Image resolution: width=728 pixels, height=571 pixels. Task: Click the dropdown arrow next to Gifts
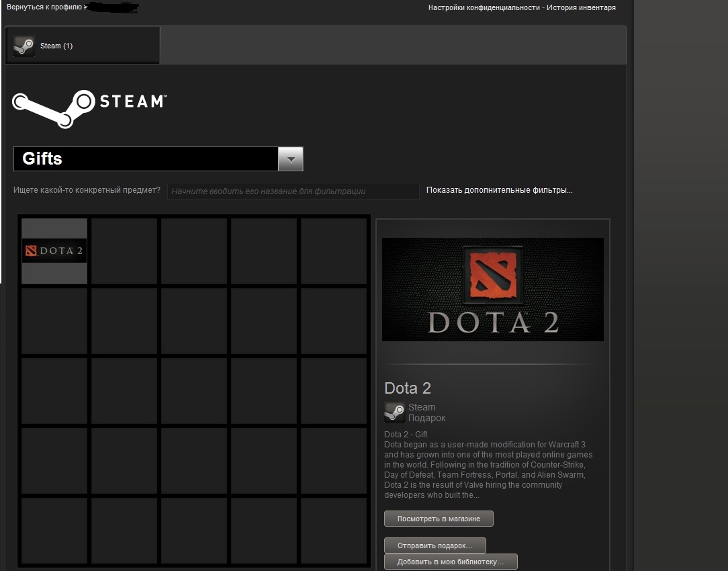point(291,159)
